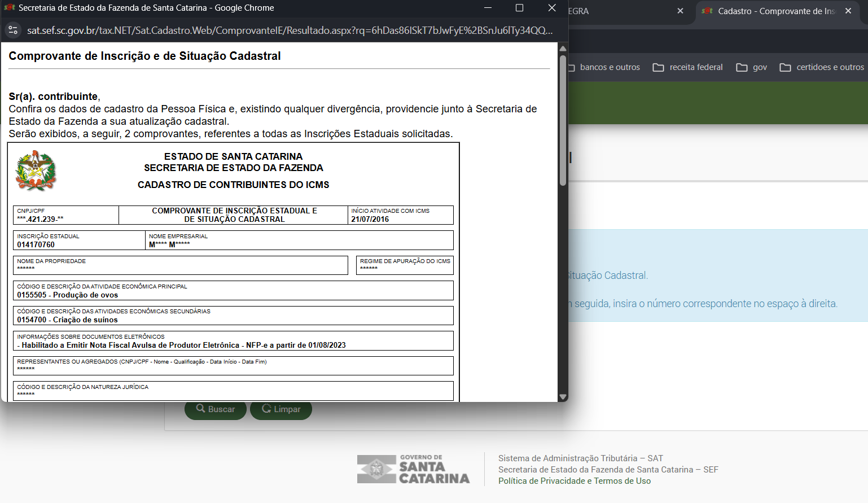The width and height of the screenshot is (868, 503).
Task: Switch to the Cadastro - Comprovante tab
Action: (773, 11)
